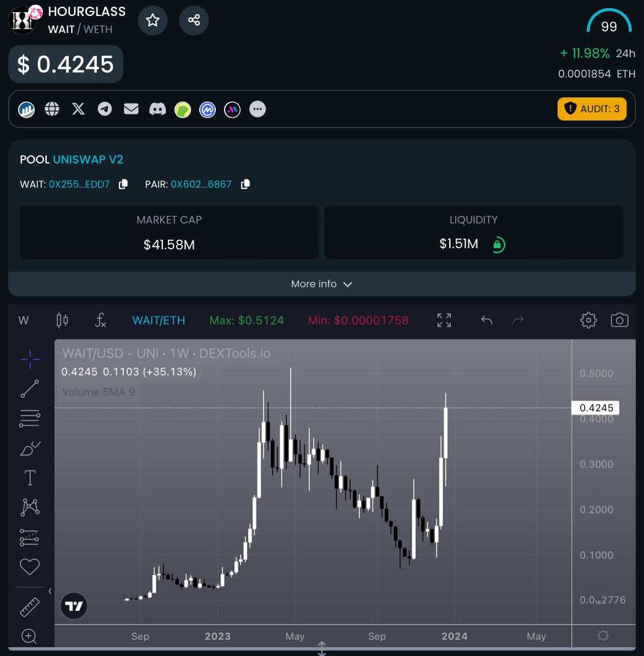Change the candlestick chart style
This screenshot has height=656, width=644.
(62, 320)
